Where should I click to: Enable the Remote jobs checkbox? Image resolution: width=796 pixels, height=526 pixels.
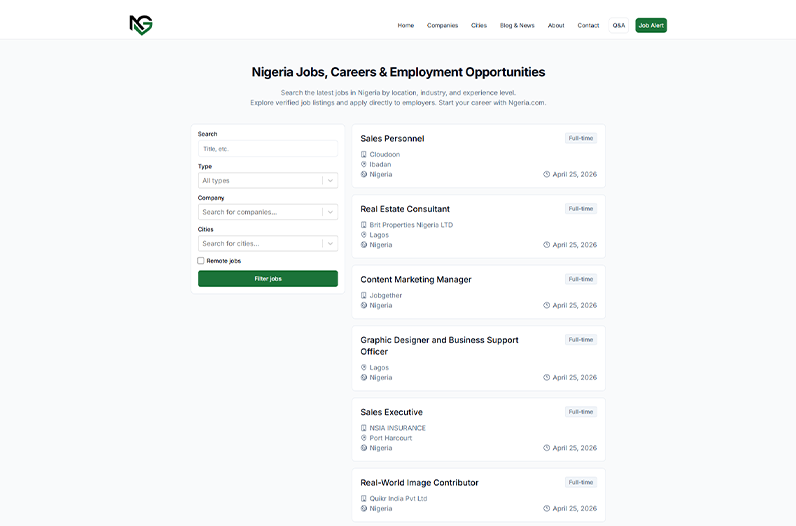coord(201,261)
